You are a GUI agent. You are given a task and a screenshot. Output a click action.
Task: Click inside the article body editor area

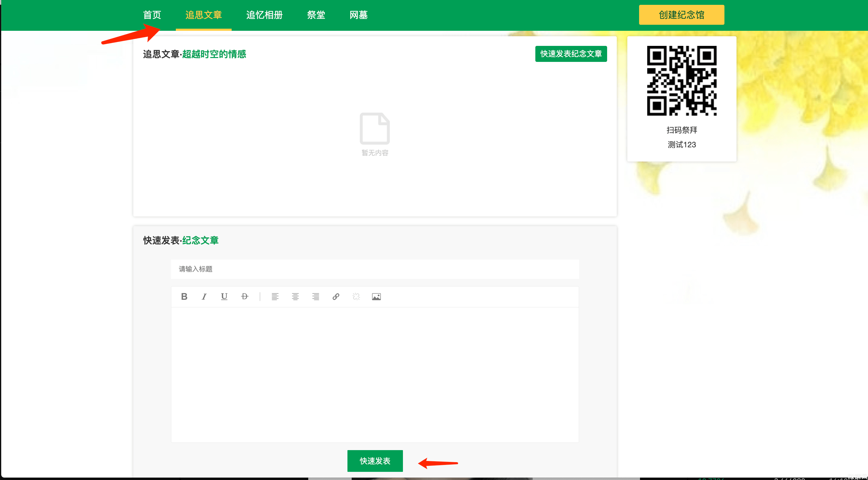coord(375,375)
